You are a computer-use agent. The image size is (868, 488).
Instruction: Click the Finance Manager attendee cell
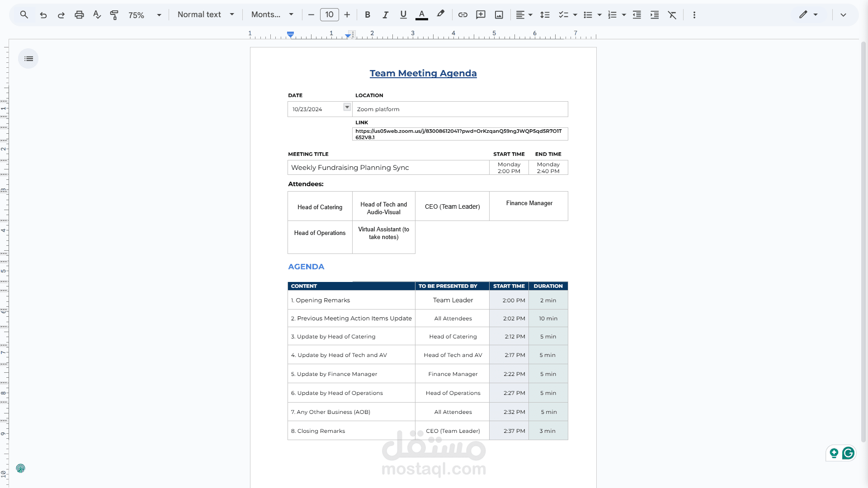[529, 206]
